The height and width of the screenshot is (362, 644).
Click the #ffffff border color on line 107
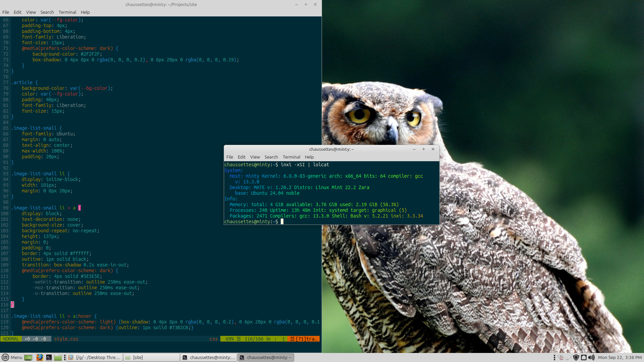[79, 253]
